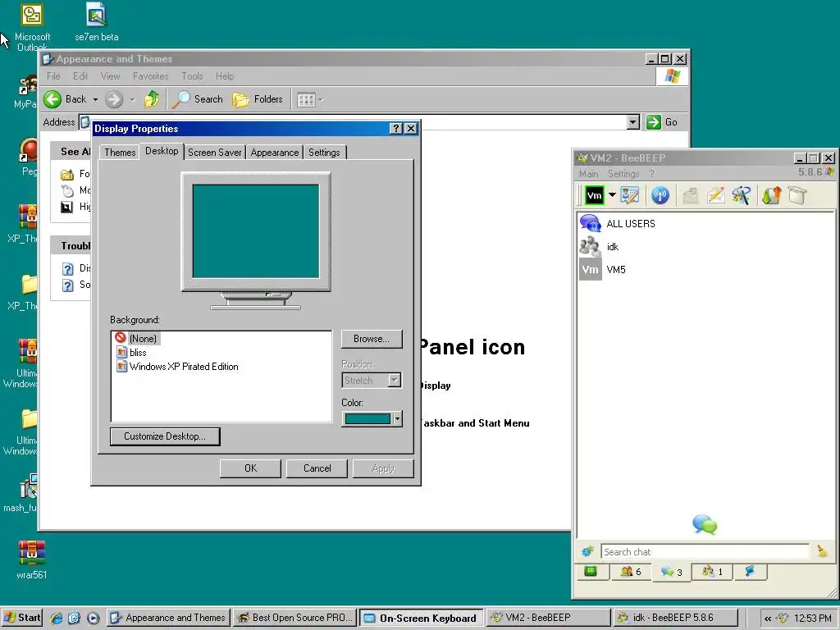Screen dimensions: 840x630
Task: Open the Address bar dropdown arrow
Action: [633, 122]
